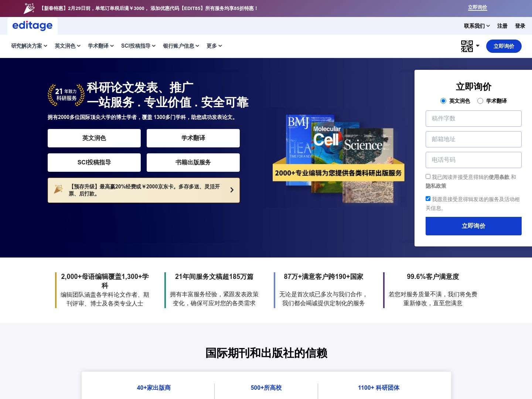Open the dropdown arrow beside QR code
This screenshot has width=532, height=399.
coord(478,46)
